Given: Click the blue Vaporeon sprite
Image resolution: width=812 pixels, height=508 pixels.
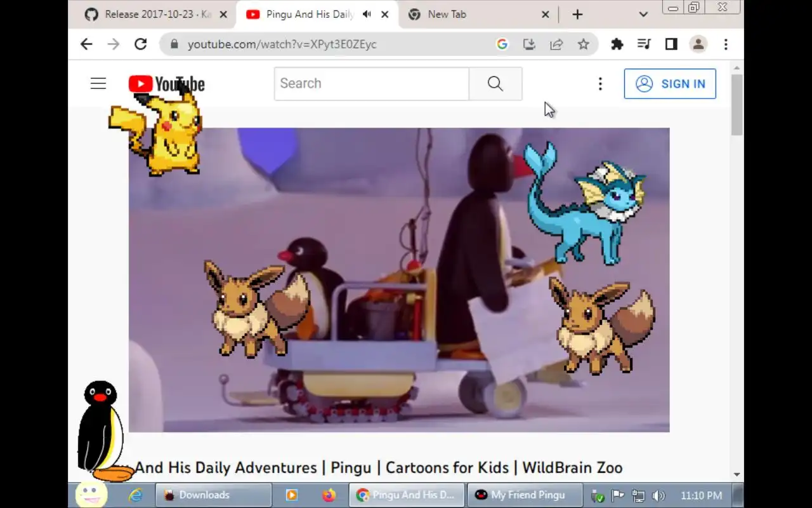Looking at the screenshot, I should point(584,204).
